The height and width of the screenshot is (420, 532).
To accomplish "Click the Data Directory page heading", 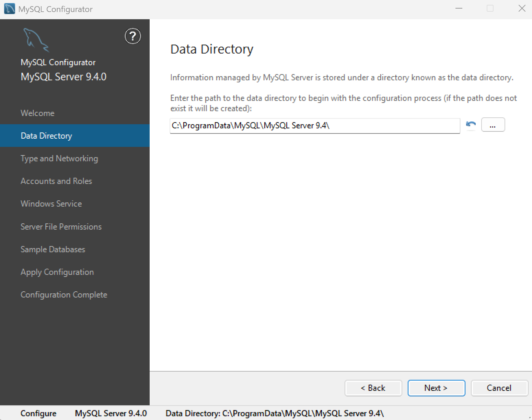I will click(x=212, y=49).
